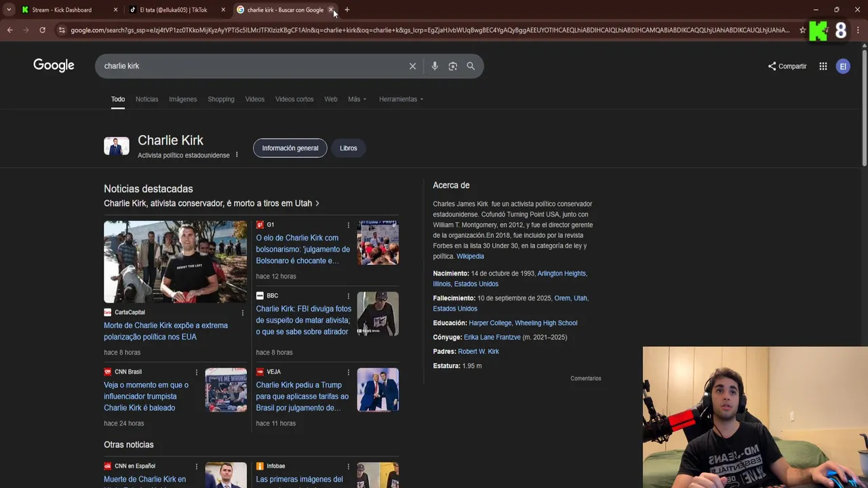Open Chrome's three-dot menu
The width and height of the screenshot is (868, 488).
pyautogui.click(x=859, y=30)
